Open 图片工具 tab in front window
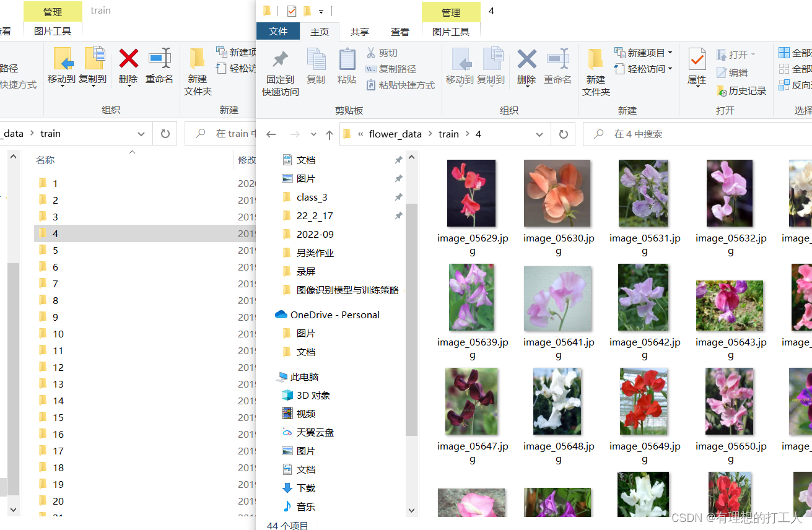Screen dimensions: 812x530 [x=451, y=32]
